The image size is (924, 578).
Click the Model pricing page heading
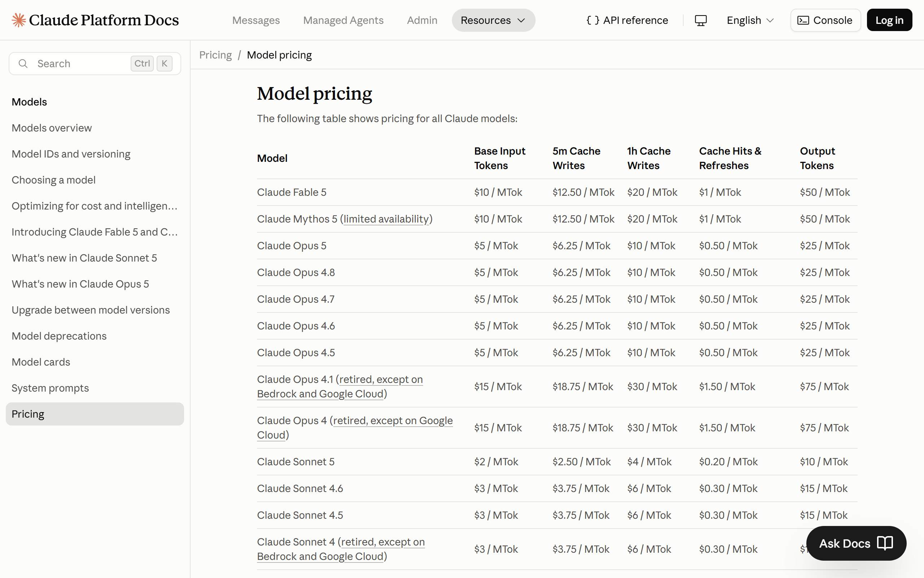coord(314,94)
